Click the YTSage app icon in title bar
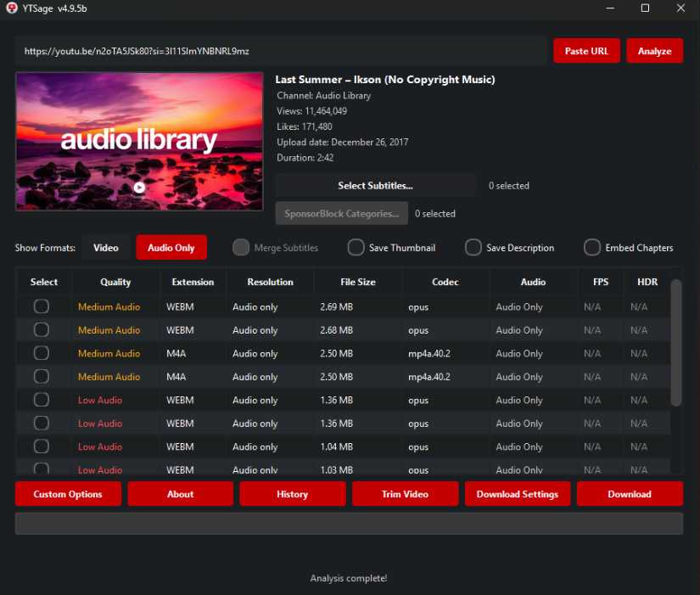 [12, 8]
